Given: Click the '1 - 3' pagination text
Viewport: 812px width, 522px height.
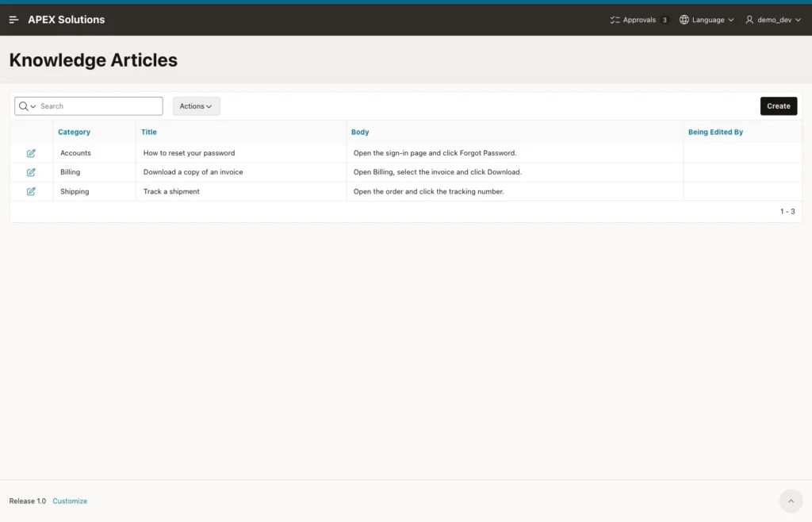Looking at the screenshot, I should [787, 211].
